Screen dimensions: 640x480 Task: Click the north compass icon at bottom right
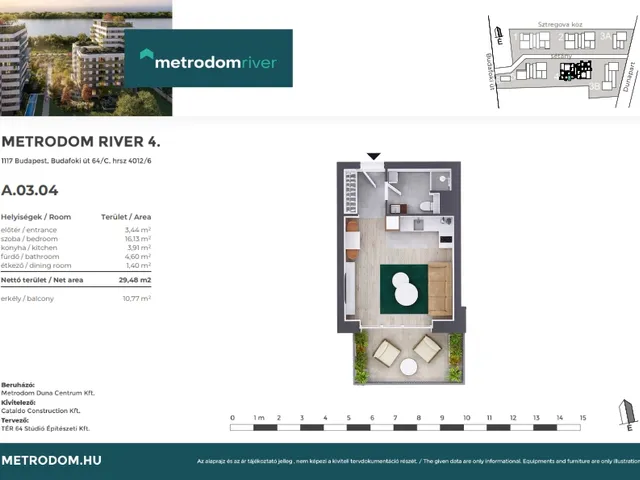[x=628, y=414]
